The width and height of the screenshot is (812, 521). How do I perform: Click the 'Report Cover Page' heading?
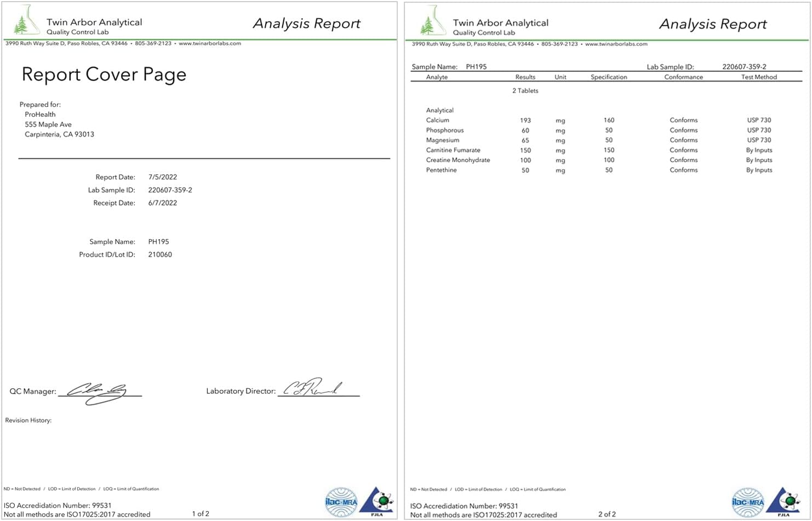(104, 74)
